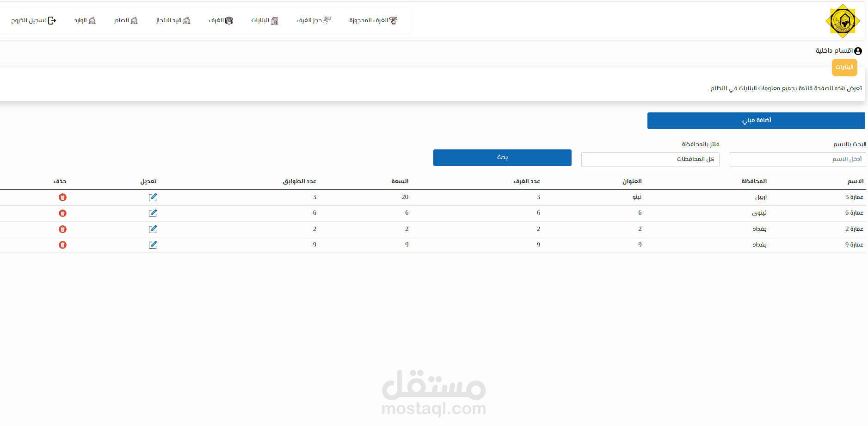Edit the عمارة 3 building entry
868x426 pixels.
pyautogui.click(x=153, y=198)
